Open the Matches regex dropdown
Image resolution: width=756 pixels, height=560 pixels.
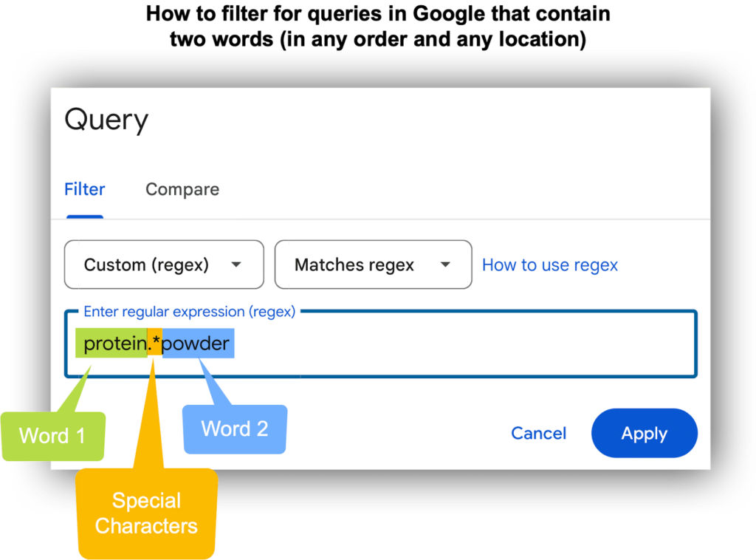tap(373, 264)
